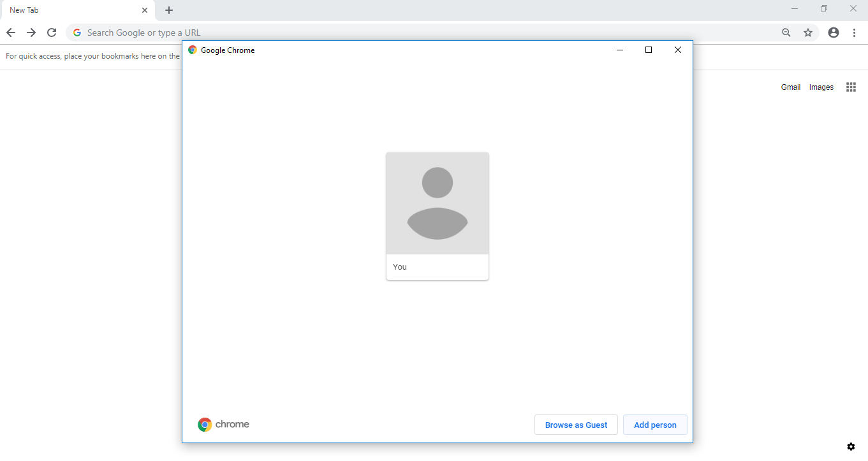This screenshot has width=868, height=461.
Task: Maximize the Google Chrome profile dialog
Action: 649,50
